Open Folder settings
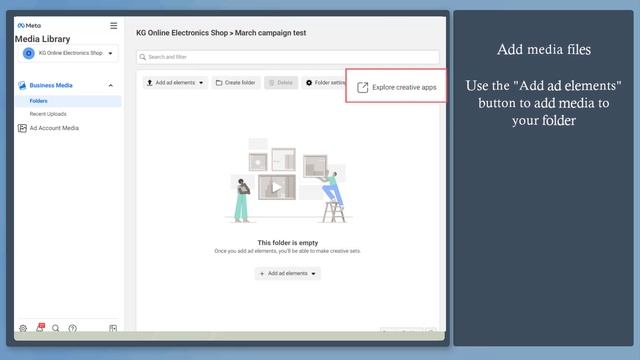This screenshot has height=360, width=640. [x=325, y=82]
